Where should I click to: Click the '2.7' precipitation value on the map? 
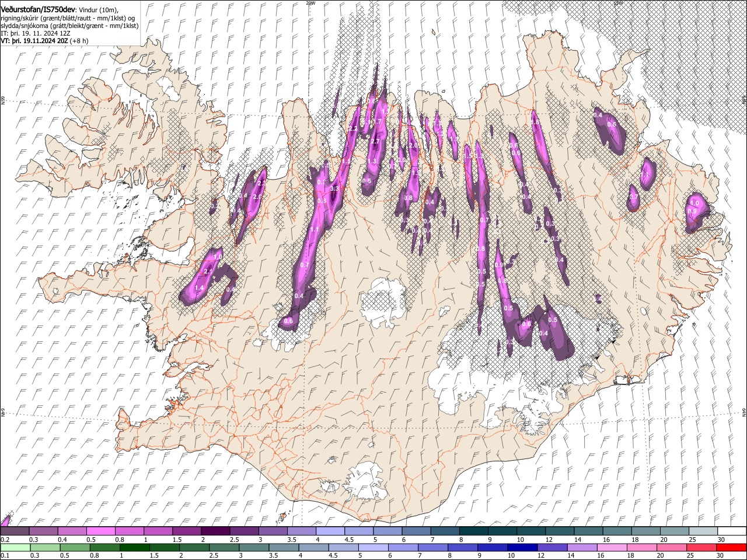tap(375, 141)
